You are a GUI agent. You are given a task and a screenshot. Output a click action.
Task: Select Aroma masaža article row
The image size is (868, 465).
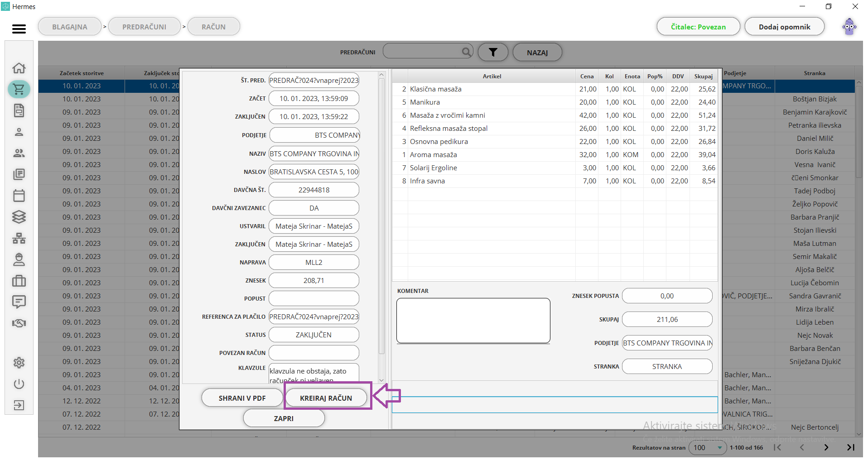click(555, 155)
